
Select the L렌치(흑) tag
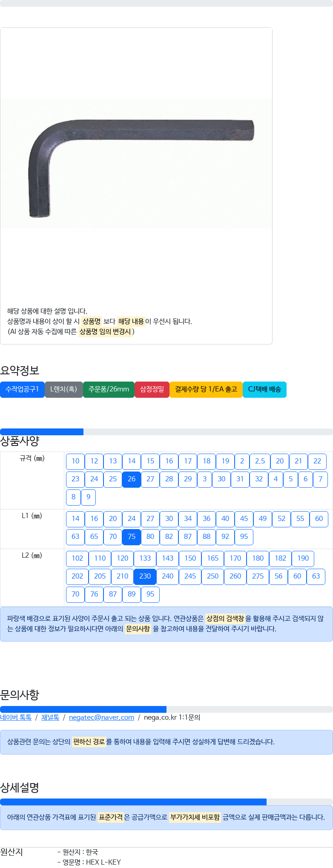click(x=64, y=389)
